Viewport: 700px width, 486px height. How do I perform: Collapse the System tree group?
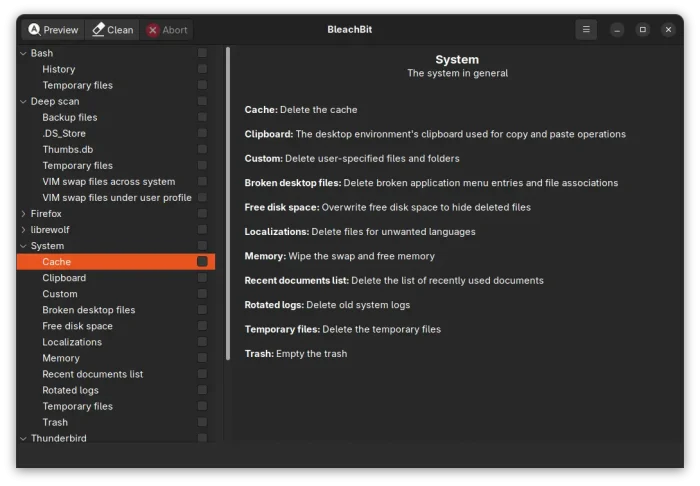click(x=23, y=246)
